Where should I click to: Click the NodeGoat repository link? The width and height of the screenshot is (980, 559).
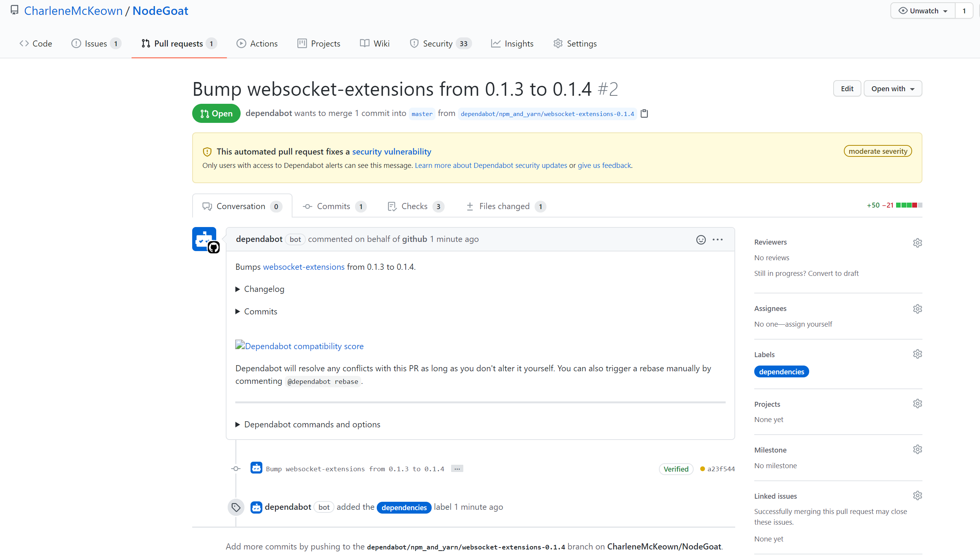click(160, 11)
